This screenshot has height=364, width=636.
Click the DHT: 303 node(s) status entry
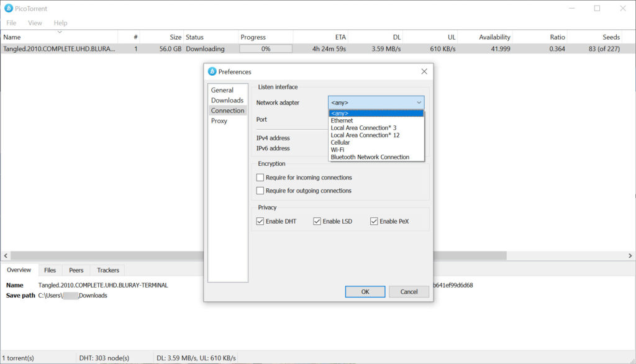[104, 358]
